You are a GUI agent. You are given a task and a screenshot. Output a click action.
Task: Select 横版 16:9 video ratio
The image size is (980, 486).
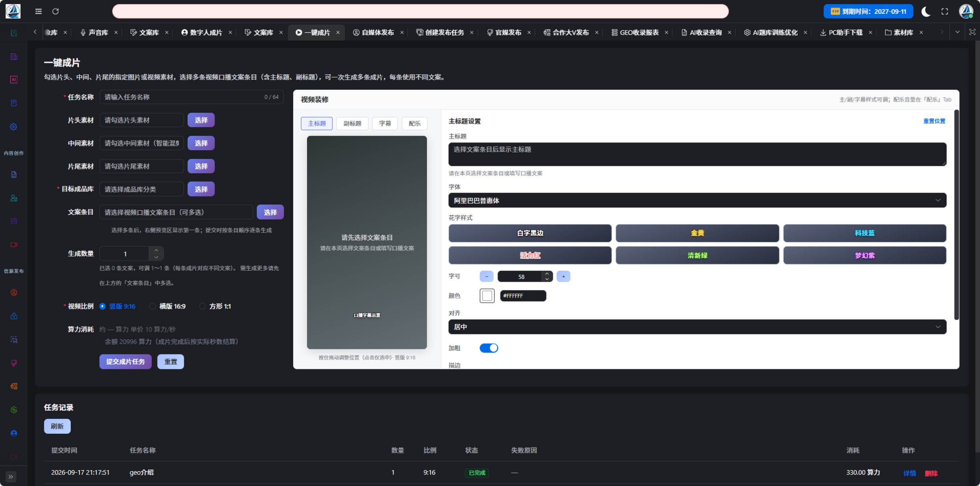click(167, 306)
